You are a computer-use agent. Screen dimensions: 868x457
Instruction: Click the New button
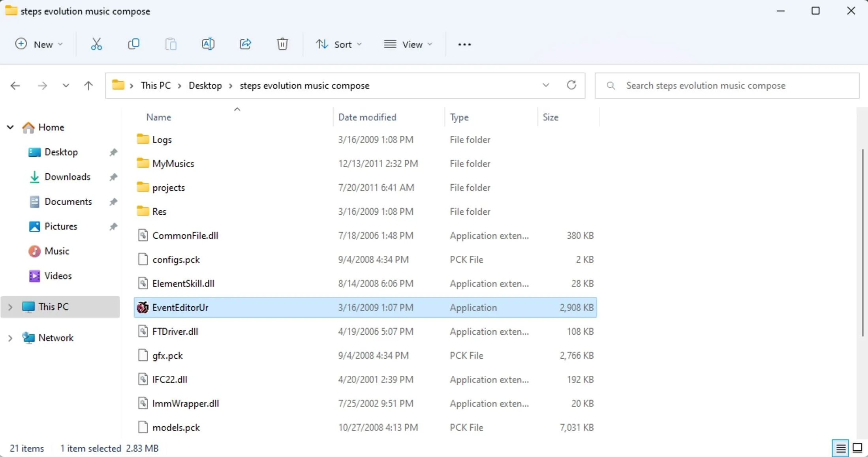click(39, 44)
